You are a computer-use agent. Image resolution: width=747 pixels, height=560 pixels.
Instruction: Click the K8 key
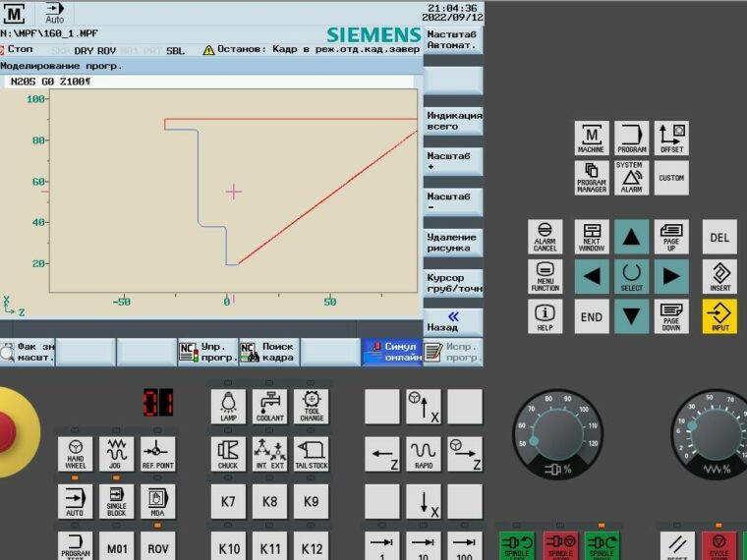click(269, 501)
